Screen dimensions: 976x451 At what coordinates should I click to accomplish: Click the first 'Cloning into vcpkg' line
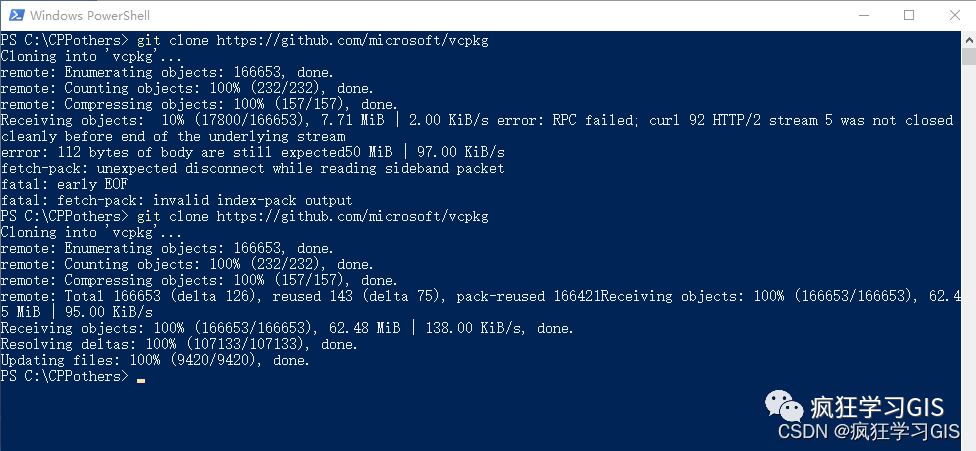[91, 57]
